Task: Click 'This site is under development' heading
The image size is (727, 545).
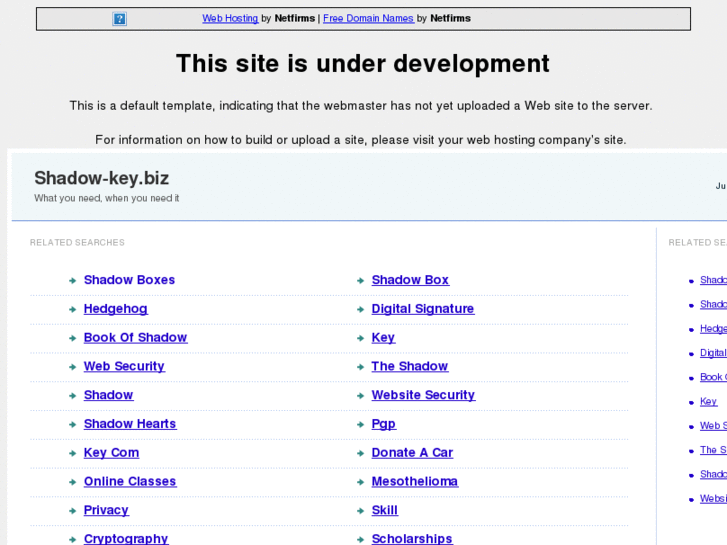Action: (363, 63)
